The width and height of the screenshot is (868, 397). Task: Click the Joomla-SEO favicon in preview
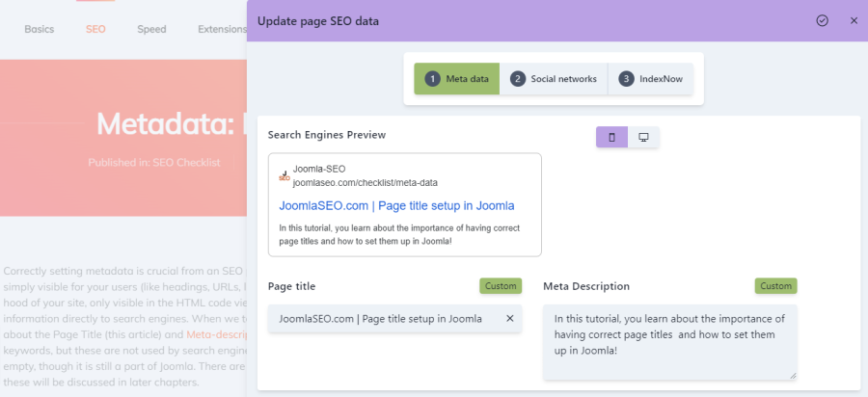284,175
